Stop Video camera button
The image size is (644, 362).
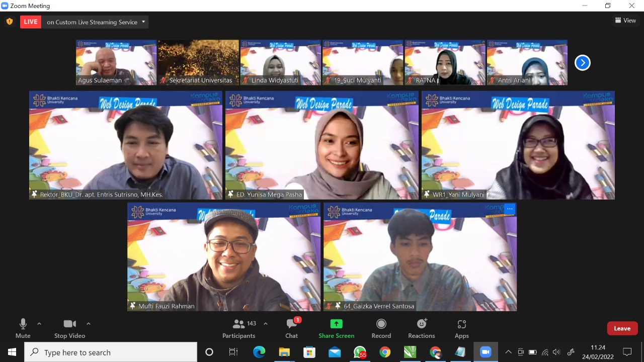click(69, 329)
